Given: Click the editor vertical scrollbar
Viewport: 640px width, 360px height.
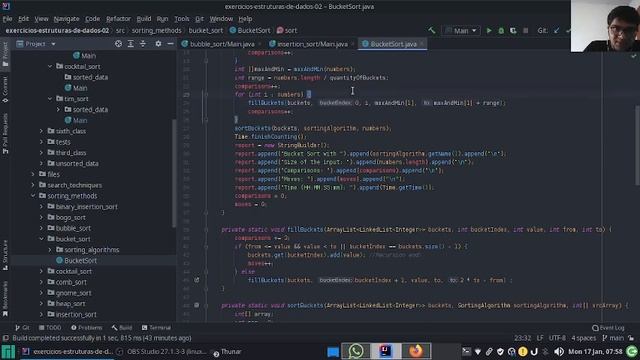Looking at the screenshot, I should pyautogui.click(x=638, y=146).
